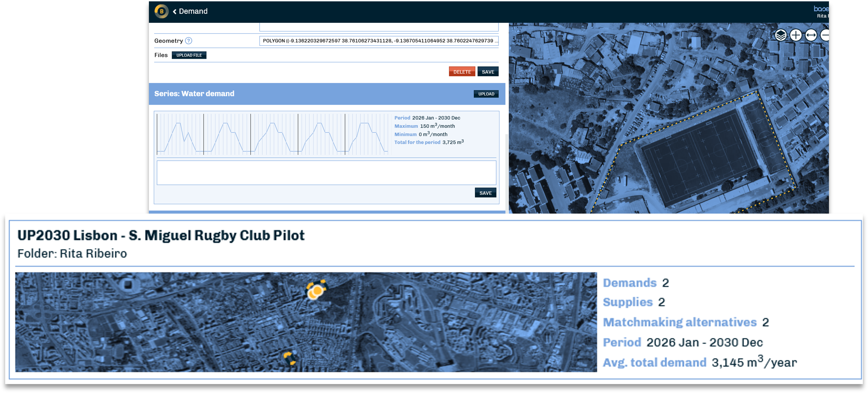The width and height of the screenshot is (868, 393).
Task: Click the UPLOAD FILE button
Action: tap(189, 55)
